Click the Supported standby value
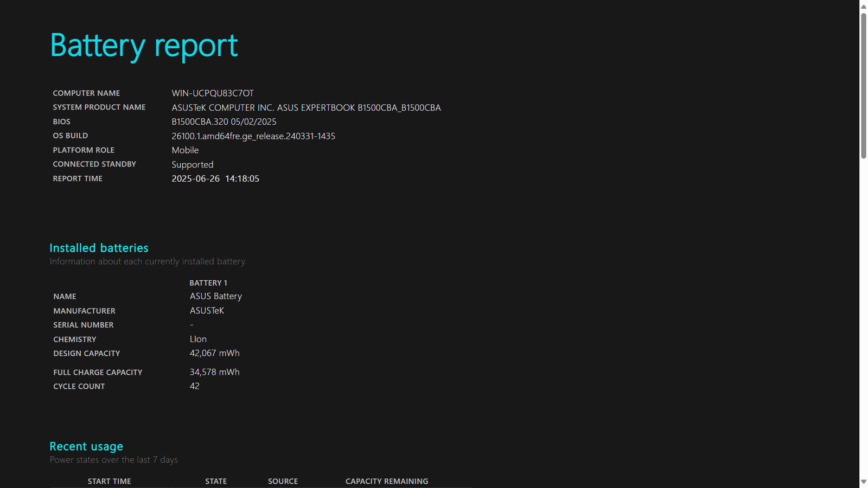Image resolution: width=868 pixels, height=488 pixels. 193,165
